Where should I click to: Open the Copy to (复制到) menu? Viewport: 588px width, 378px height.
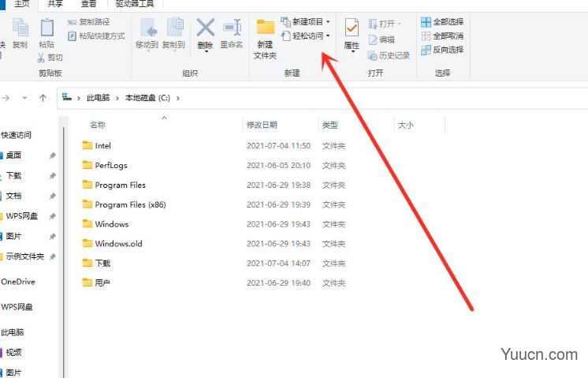173,35
